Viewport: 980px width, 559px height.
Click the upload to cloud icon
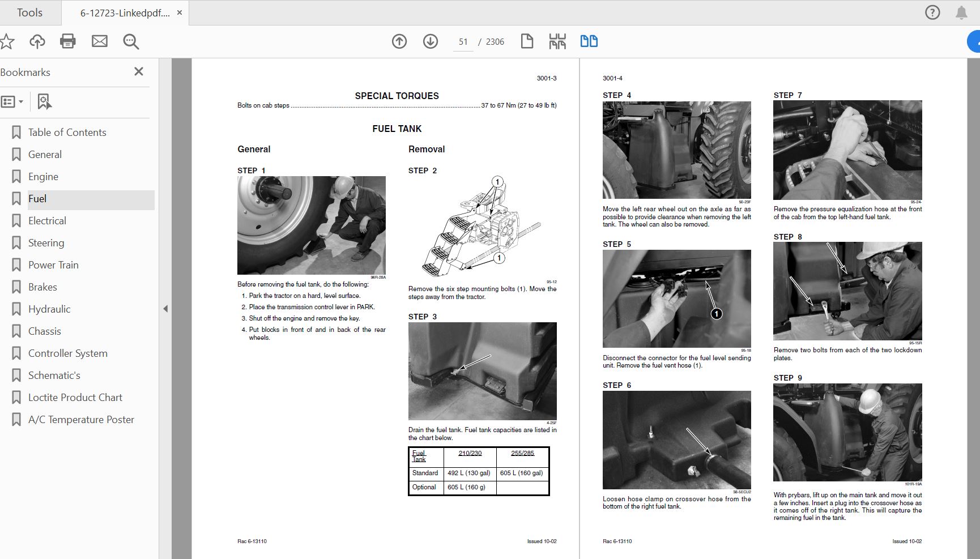tap(37, 41)
